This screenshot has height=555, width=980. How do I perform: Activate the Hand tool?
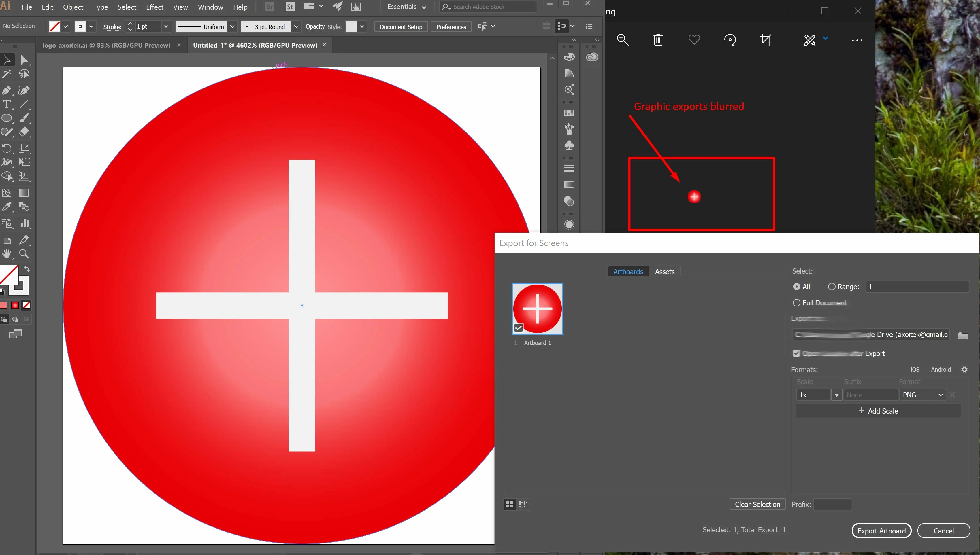click(6, 254)
